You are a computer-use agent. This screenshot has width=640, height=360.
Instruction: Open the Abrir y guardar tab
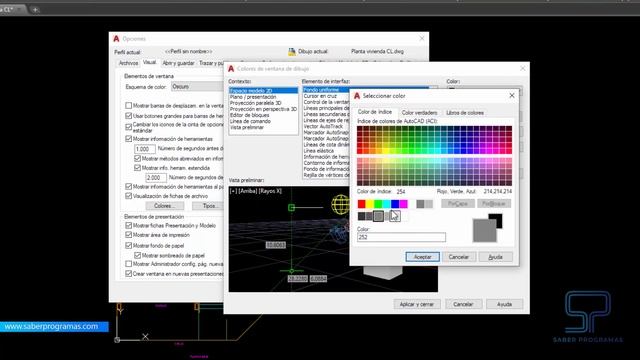click(x=178, y=63)
